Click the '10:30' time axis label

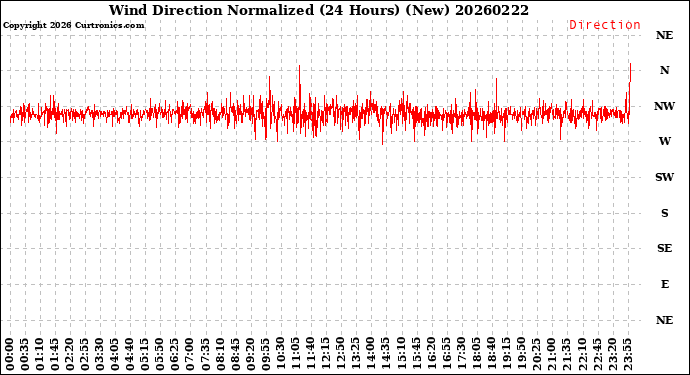click(281, 354)
